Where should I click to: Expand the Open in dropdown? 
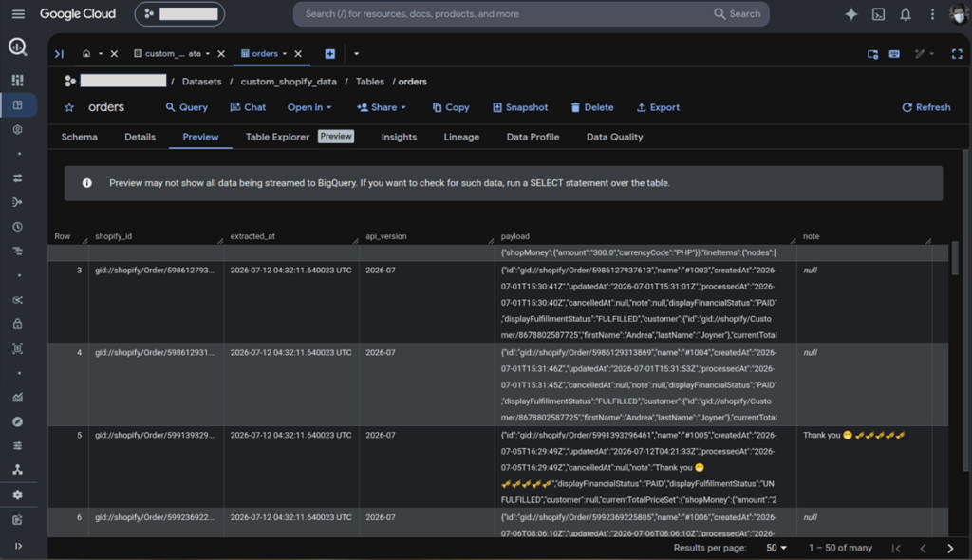click(308, 108)
